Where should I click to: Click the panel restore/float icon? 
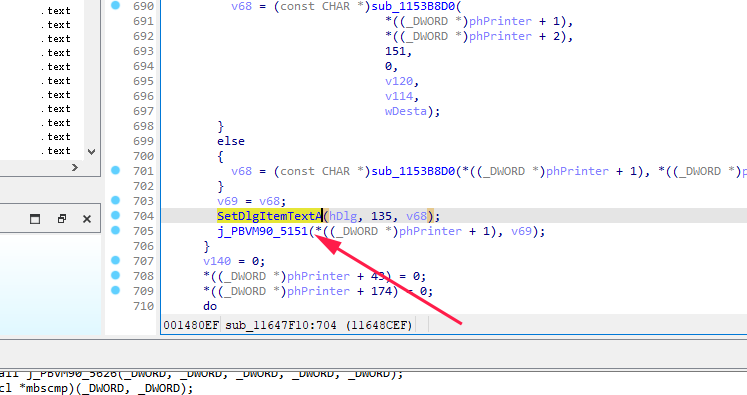(x=61, y=219)
